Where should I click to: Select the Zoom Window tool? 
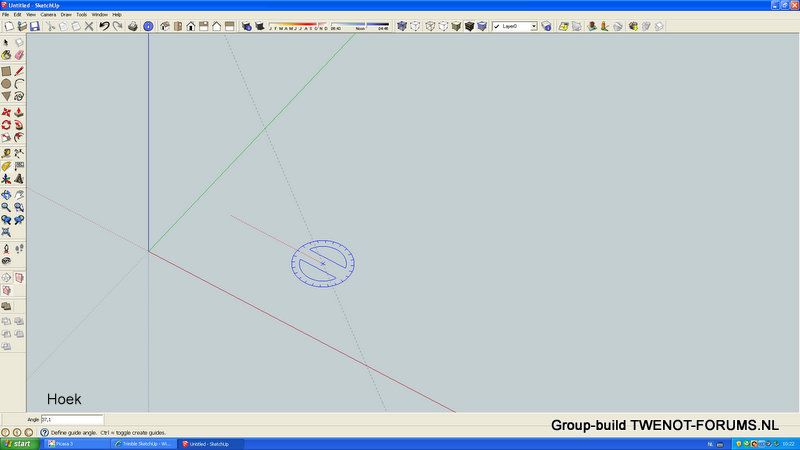pyautogui.click(x=19, y=208)
